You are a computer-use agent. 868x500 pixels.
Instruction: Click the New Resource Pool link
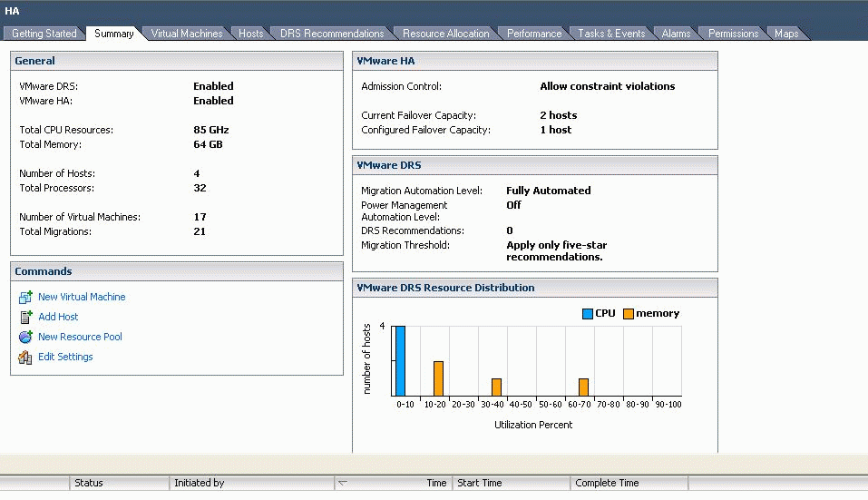click(80, 337)
